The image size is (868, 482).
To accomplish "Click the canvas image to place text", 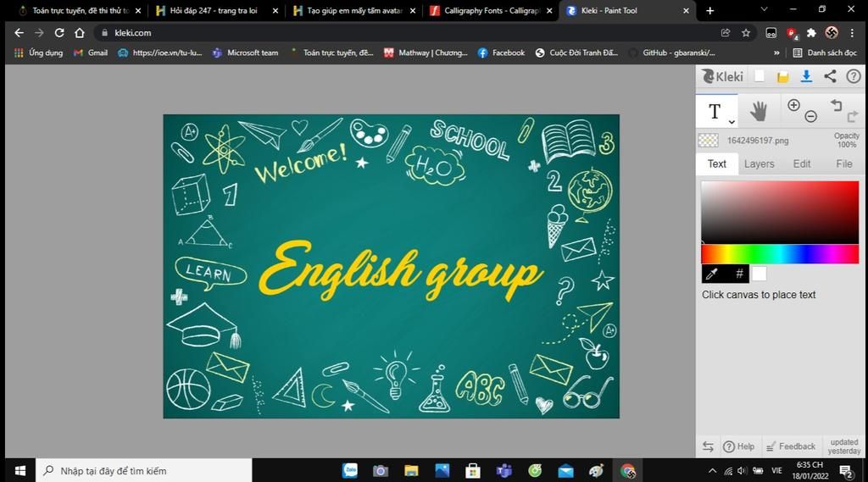I will tap(391, 266).
